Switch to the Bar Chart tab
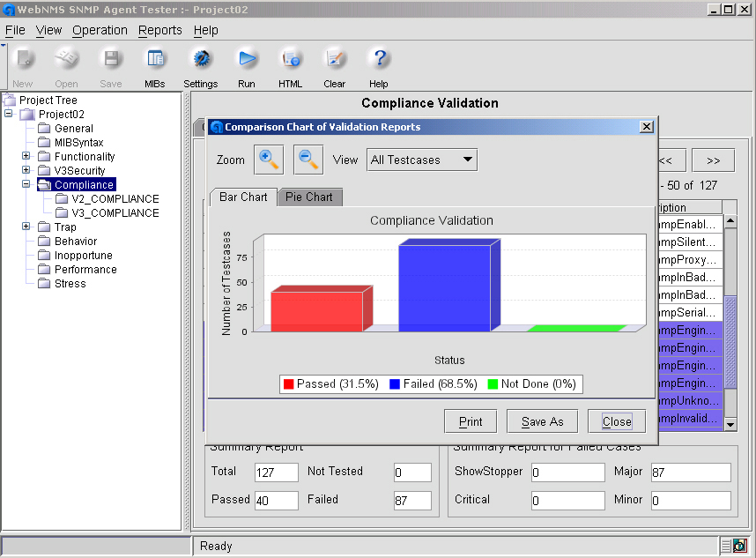The image size is (756, 558). 243,197
